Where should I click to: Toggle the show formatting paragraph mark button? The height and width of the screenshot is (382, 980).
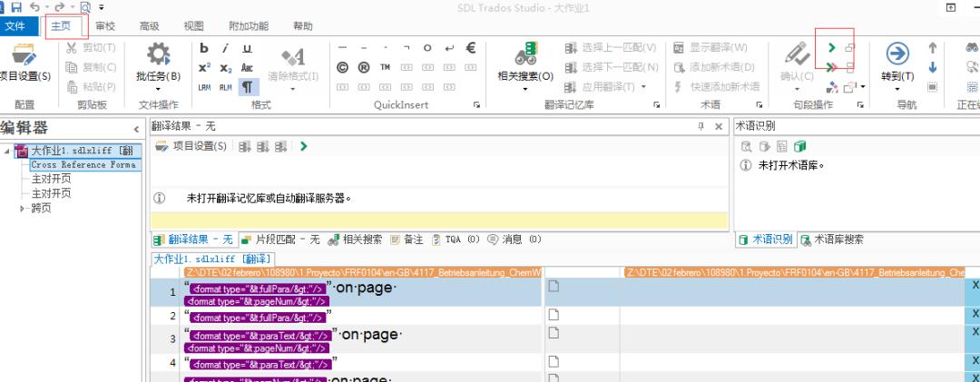pyautogui.click(x=247, y=87)
